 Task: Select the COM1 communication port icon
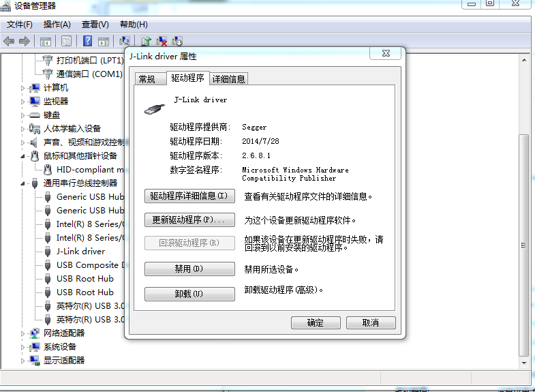coord(48,74)
